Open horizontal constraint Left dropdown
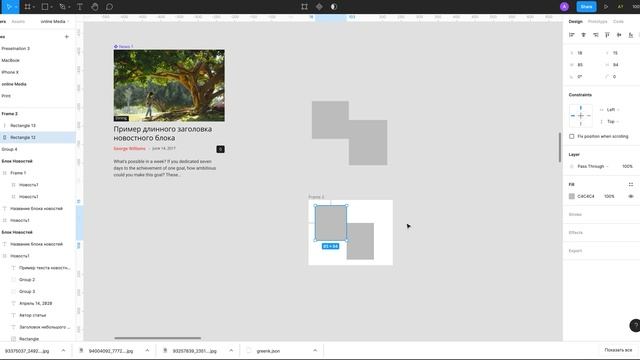Screen dimensions: 640x360 613,110
